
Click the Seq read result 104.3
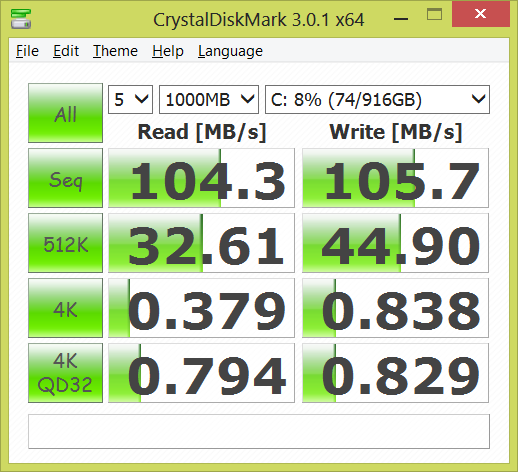pos(201,178)
